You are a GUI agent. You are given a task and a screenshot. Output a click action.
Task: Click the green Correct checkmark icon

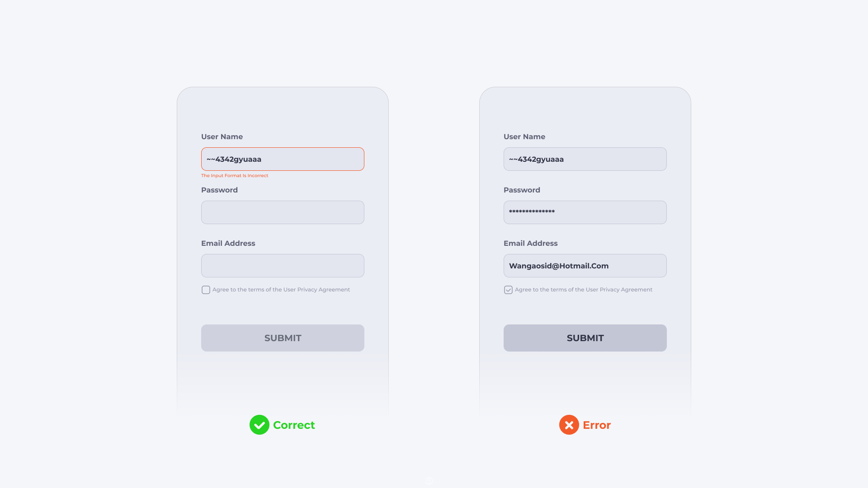pos(259,425)
